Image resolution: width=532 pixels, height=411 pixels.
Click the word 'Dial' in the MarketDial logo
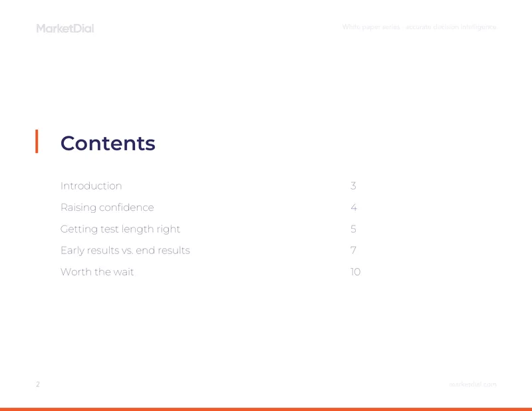click(84, 28)
